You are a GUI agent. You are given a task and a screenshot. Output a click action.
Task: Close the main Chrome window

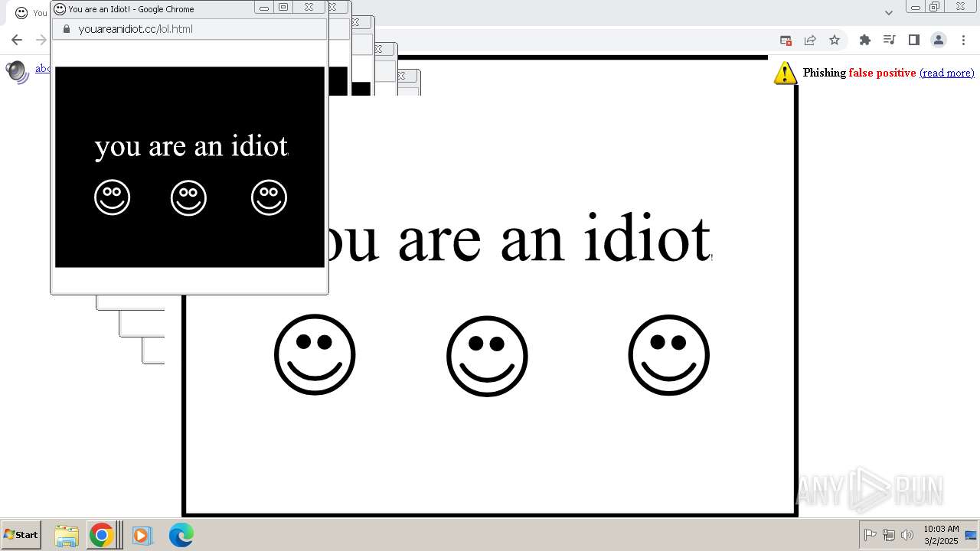(960, 7)
